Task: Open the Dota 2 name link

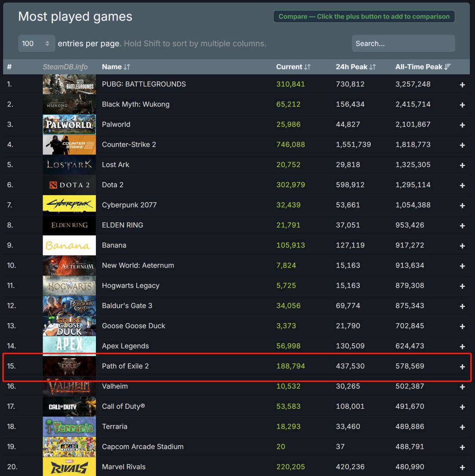Action: click(112, 185)
